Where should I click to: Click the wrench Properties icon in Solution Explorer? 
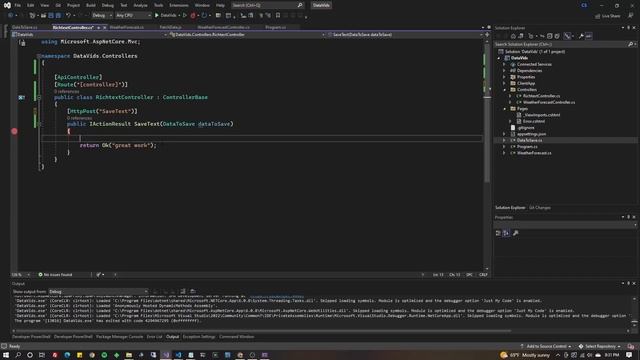click(x=581, y=36)
